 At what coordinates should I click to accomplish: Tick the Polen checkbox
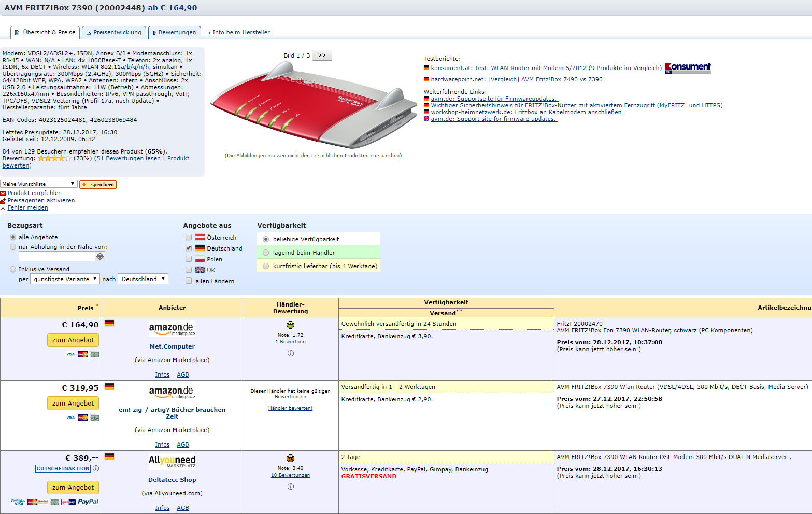pos(189,259)
